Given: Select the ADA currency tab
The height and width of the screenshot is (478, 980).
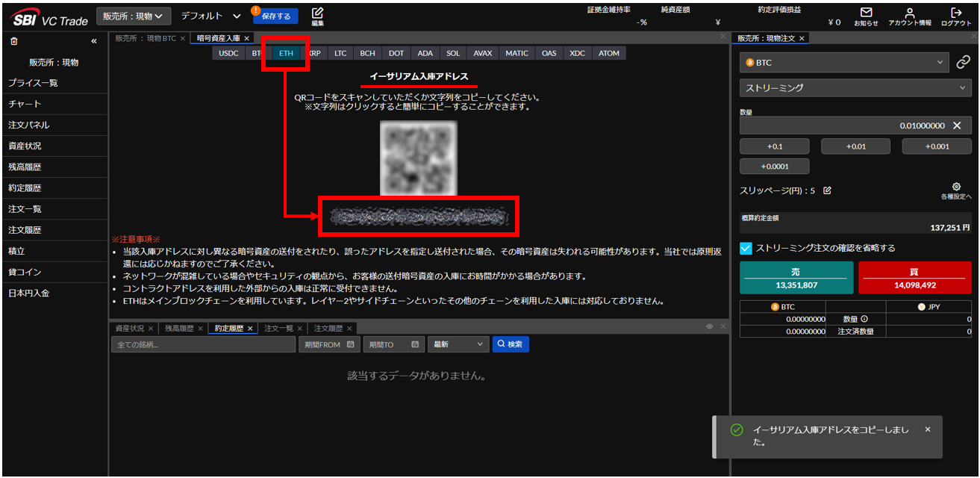Looking at the screenshot, I should tap(425, 53).
